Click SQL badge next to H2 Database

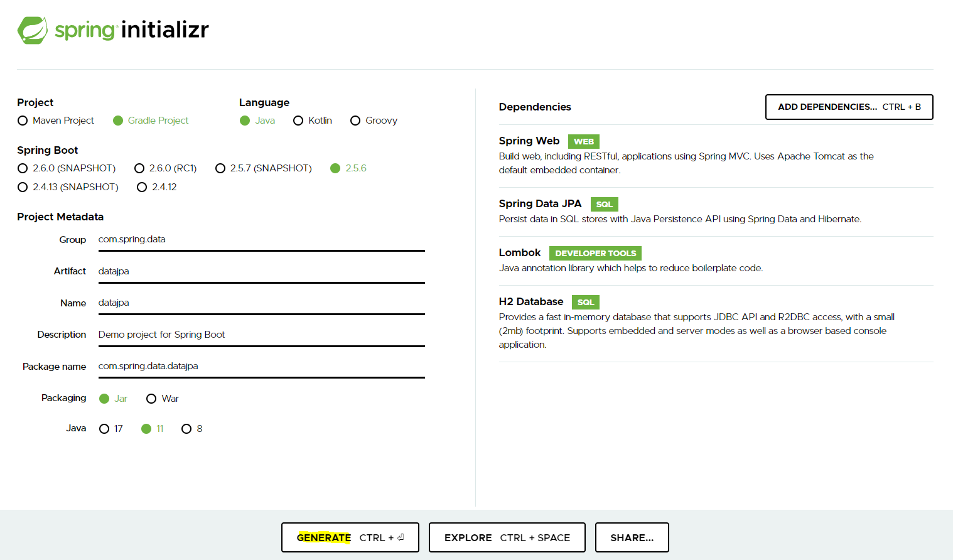coord(586,302)
